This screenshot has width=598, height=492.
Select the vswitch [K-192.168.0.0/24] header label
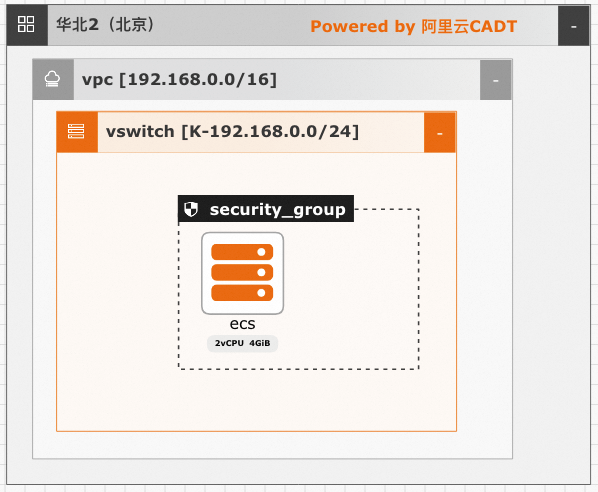coord(232,132)
